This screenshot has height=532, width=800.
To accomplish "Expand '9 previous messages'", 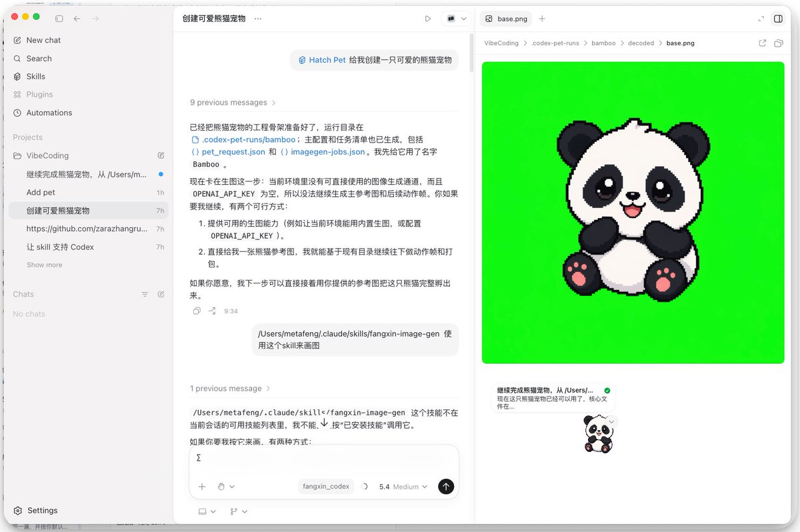I will pos(233,103).
